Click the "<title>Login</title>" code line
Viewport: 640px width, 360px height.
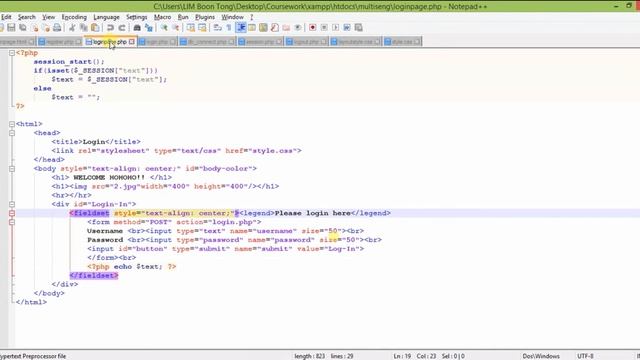96,142
